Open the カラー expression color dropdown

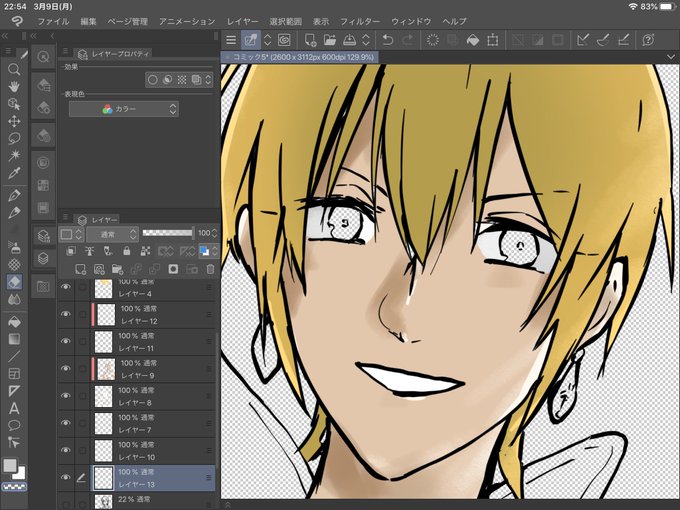point(124,109)
